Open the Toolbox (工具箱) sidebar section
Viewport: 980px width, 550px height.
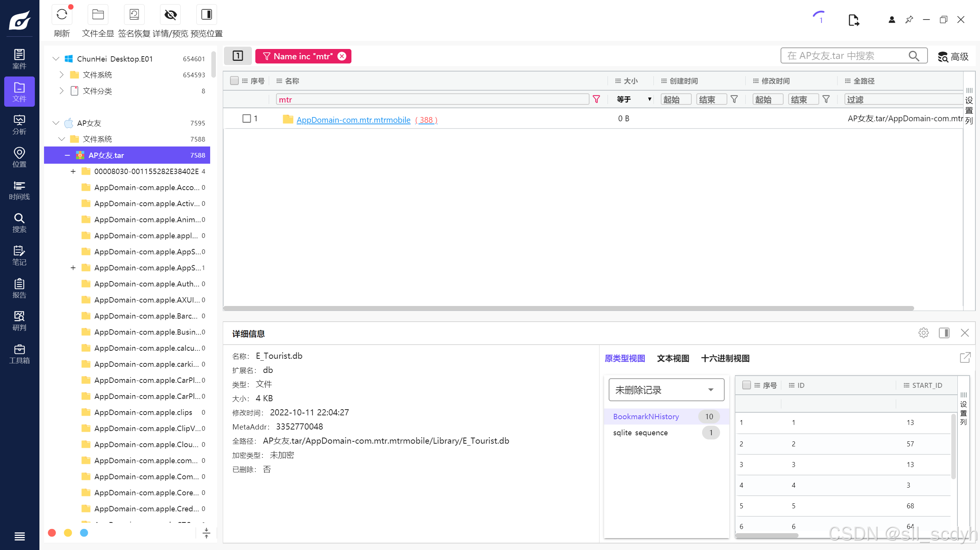(19, 354)
